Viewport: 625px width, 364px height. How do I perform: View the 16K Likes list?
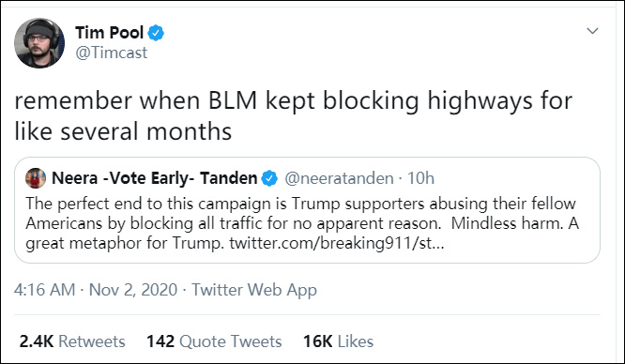click(x=338, y=341)
